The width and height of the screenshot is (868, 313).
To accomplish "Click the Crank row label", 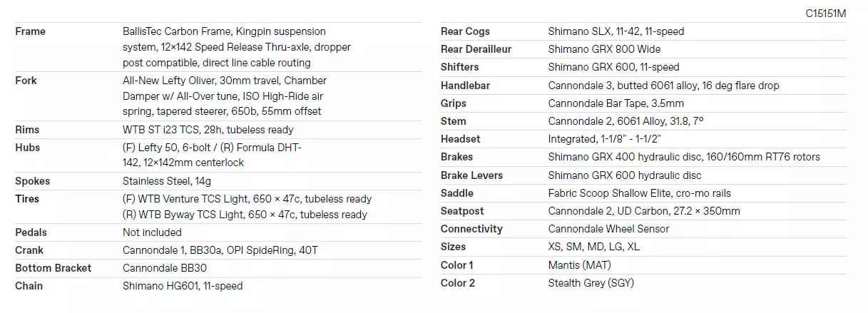I will [x=29, y=250].
